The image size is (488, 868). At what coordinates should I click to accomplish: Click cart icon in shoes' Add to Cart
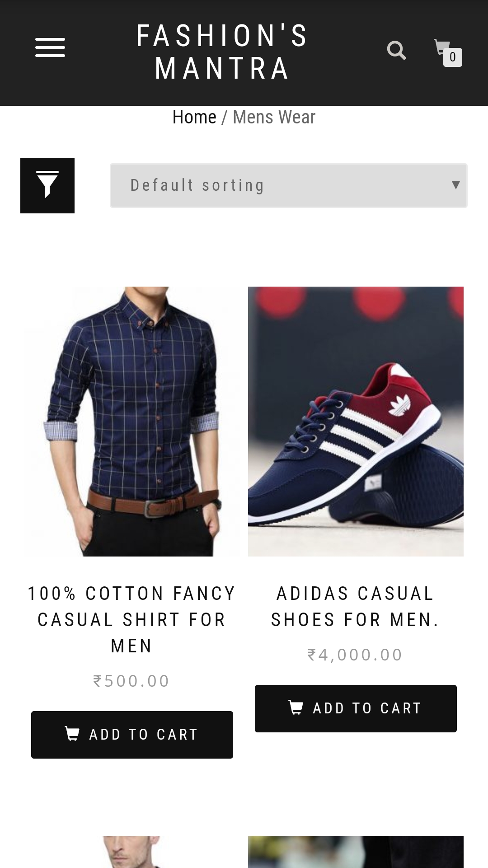(x=296, y=707)
